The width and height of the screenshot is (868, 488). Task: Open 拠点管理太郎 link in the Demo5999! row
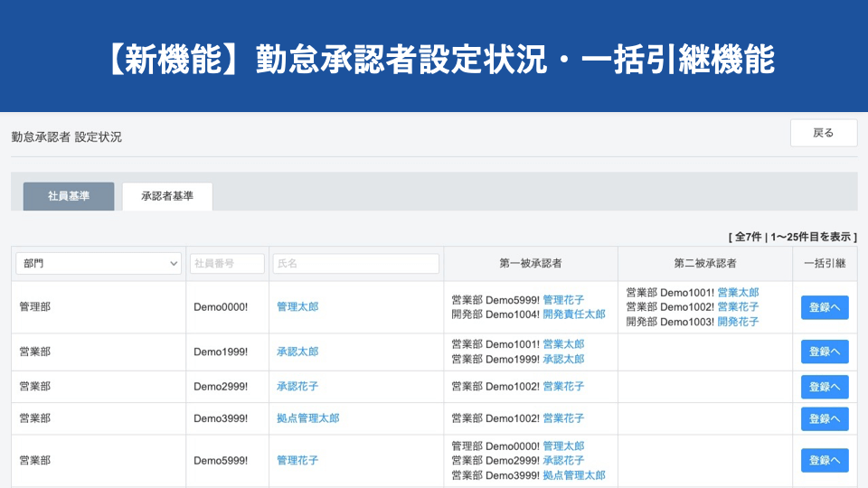(x=574, y=475)
